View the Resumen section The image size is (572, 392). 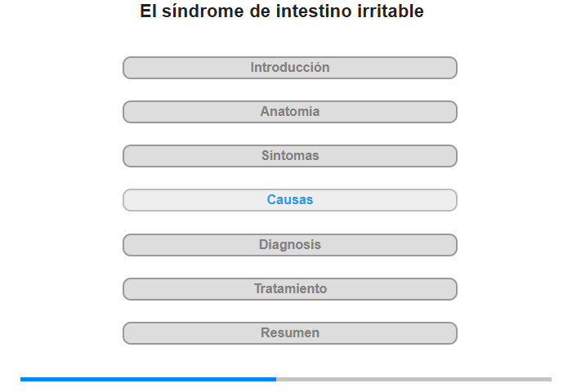coord(289,333)
